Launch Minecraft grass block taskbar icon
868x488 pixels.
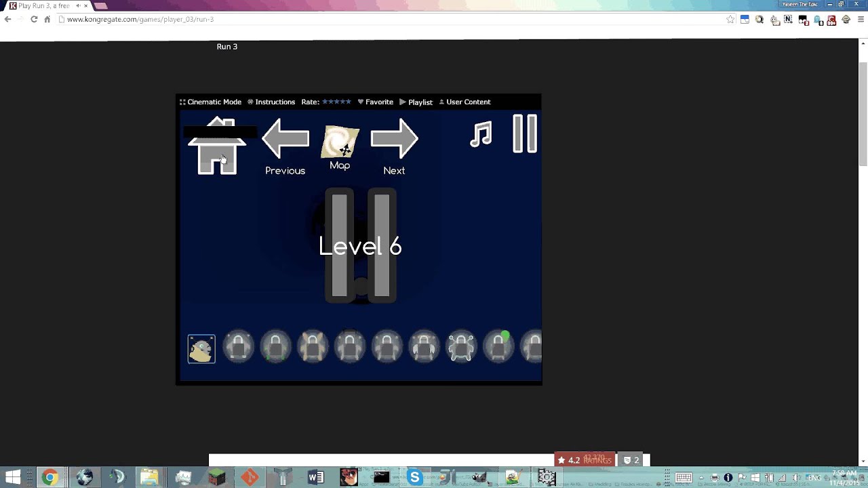(x=216, y=478)
